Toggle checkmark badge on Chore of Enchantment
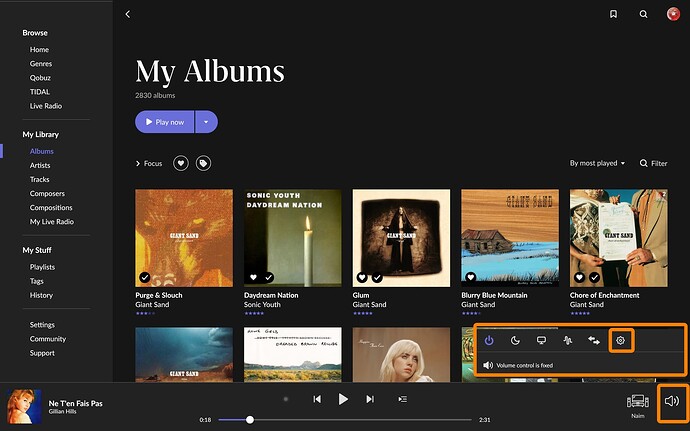This screenshot has width=690, height=431. tap(595, 277)
